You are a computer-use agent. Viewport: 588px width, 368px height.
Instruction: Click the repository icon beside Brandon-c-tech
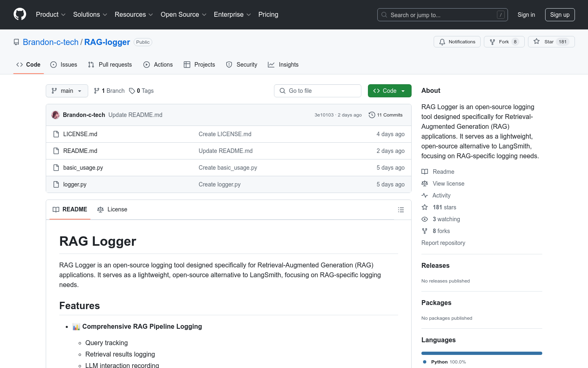coord(16,42)
